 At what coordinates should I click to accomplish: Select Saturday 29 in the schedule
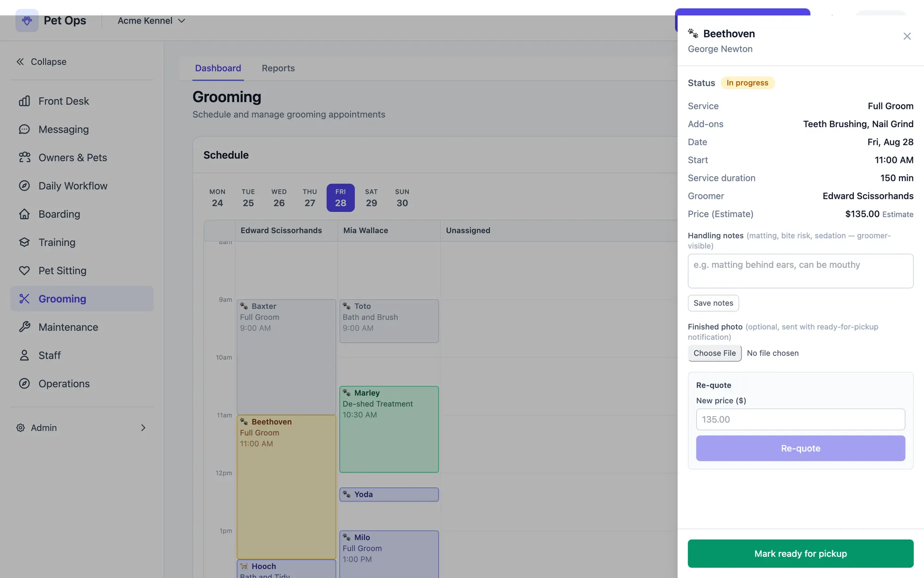coord(371,197)
